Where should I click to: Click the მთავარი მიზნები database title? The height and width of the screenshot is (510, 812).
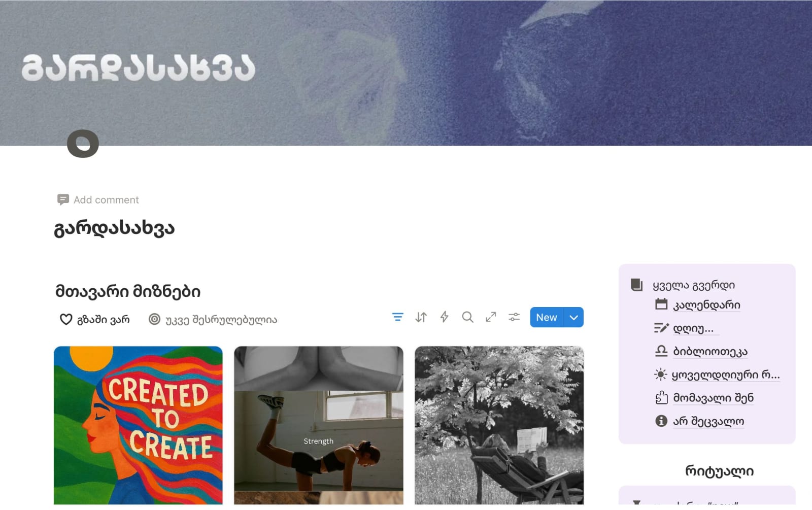click(128, 292)
